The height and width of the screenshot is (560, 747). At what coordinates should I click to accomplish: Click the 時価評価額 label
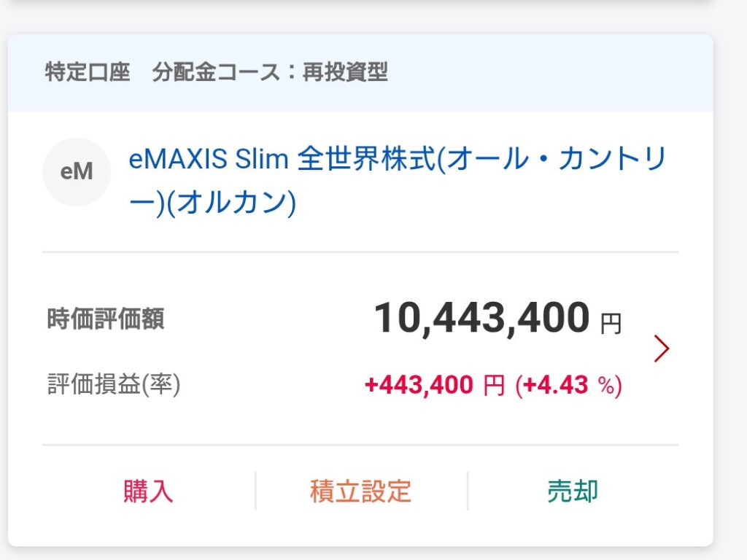106,319
